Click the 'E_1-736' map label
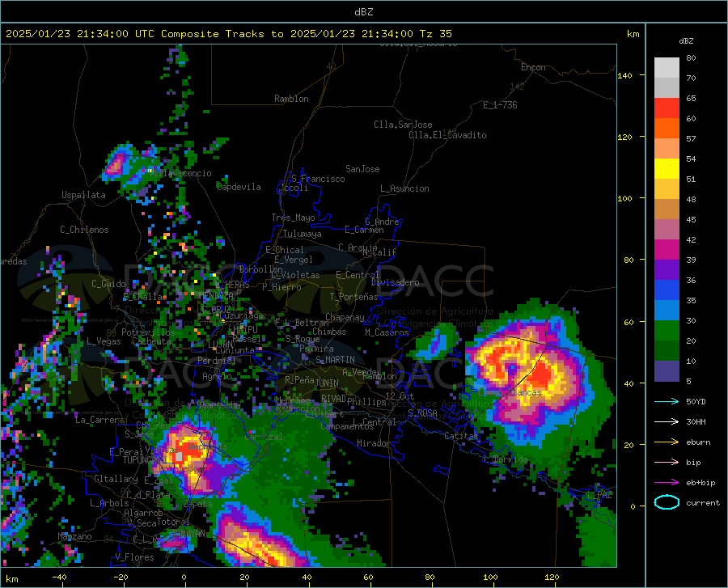 click(x=500, y=105)
